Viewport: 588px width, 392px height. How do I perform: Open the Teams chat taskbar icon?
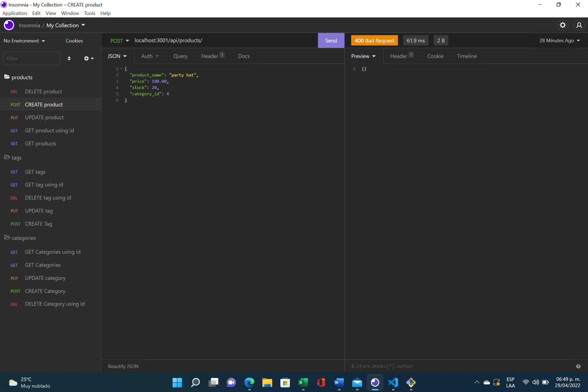click(231, 382)
